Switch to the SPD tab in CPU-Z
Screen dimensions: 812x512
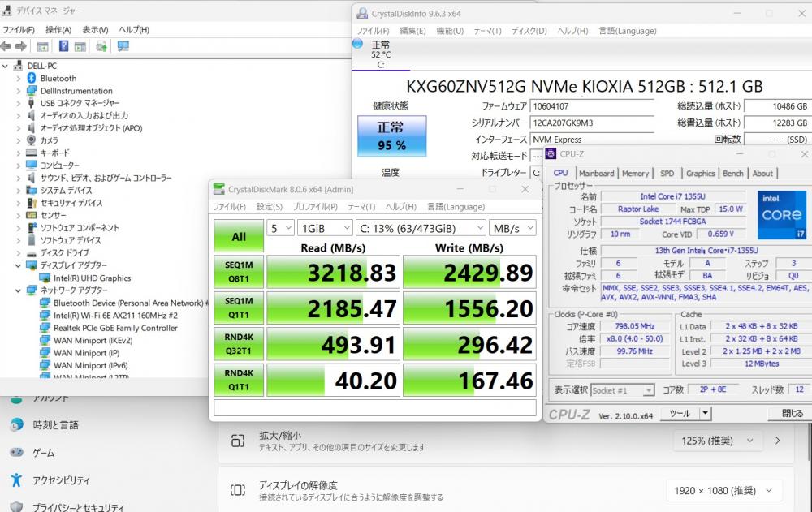(667, 174)
